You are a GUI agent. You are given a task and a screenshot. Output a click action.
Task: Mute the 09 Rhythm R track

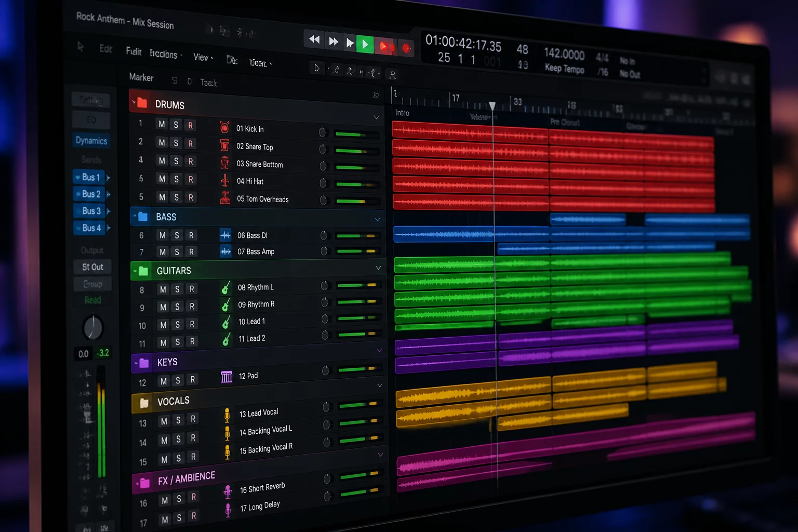click(163, 307)
